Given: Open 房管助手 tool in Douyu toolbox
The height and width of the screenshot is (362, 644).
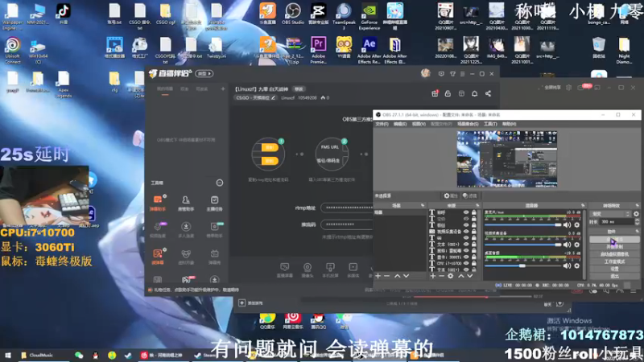Looking at the screenshot, I should click(x=186, y=203).
